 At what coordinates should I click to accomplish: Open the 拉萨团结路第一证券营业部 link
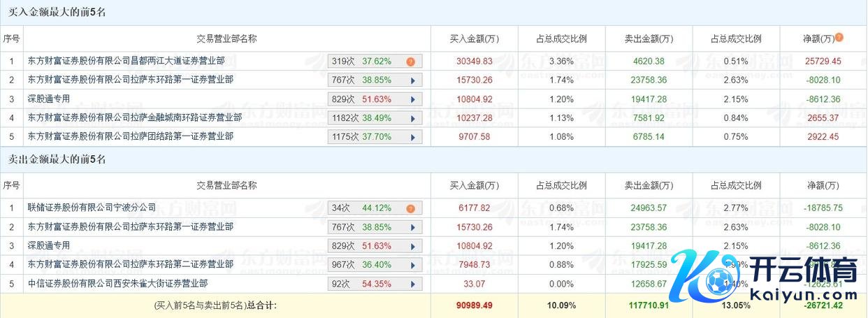click(130, 137)
